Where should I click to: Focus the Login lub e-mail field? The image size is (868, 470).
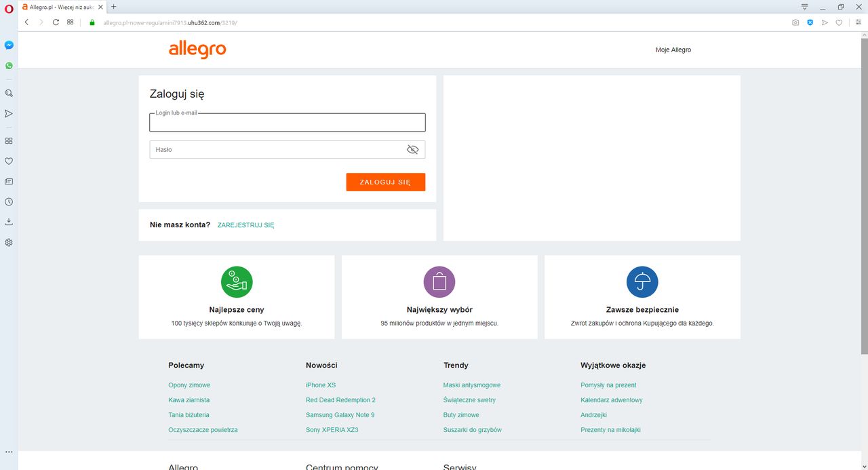pyautogui.click(x=288, y=122)
